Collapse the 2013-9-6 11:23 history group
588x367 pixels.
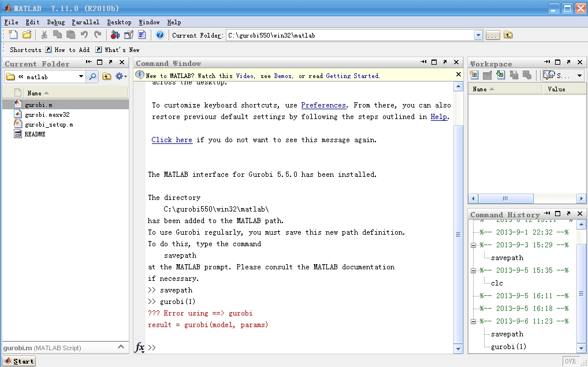point(473,321)
